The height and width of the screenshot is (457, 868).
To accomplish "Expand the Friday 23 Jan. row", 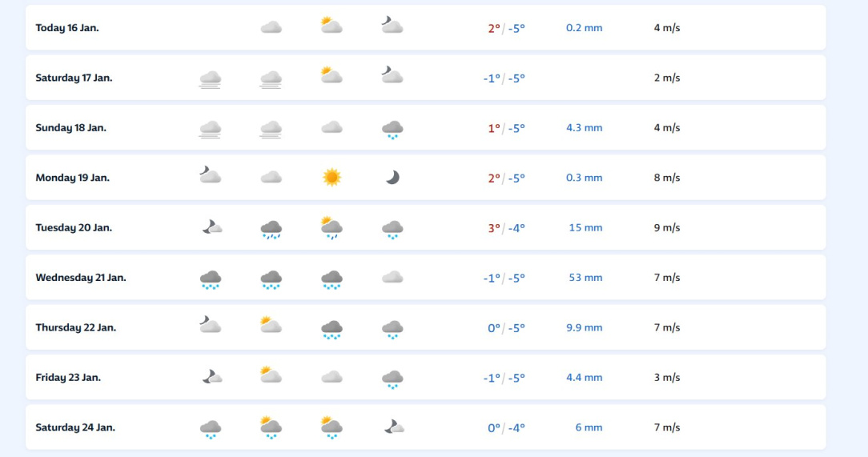I will pos(426,377).
